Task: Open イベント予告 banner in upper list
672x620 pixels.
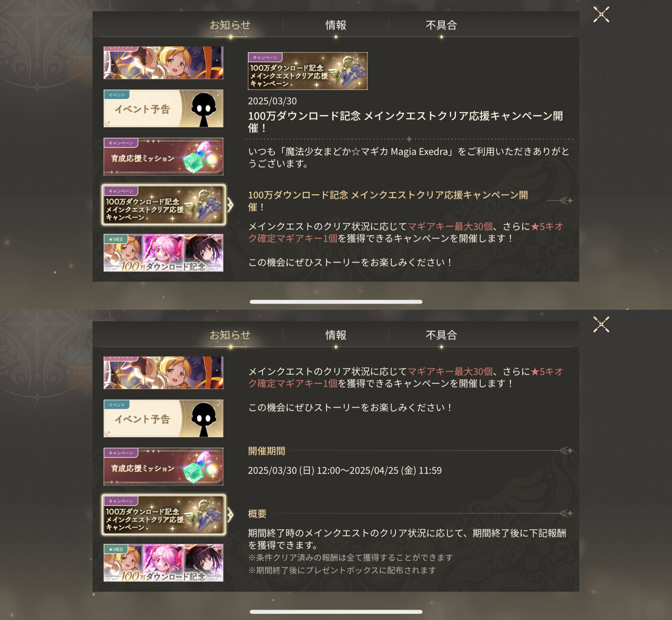Action: (x=163, y=109)
